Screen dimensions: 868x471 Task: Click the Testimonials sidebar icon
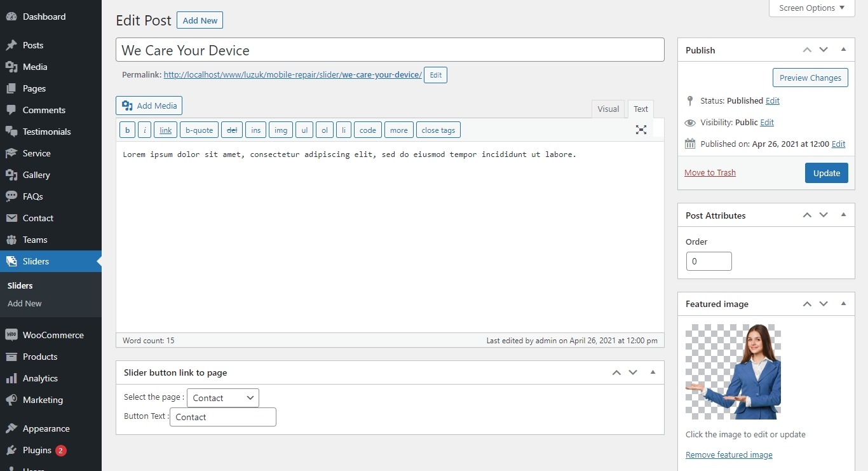tap(11, 132)
